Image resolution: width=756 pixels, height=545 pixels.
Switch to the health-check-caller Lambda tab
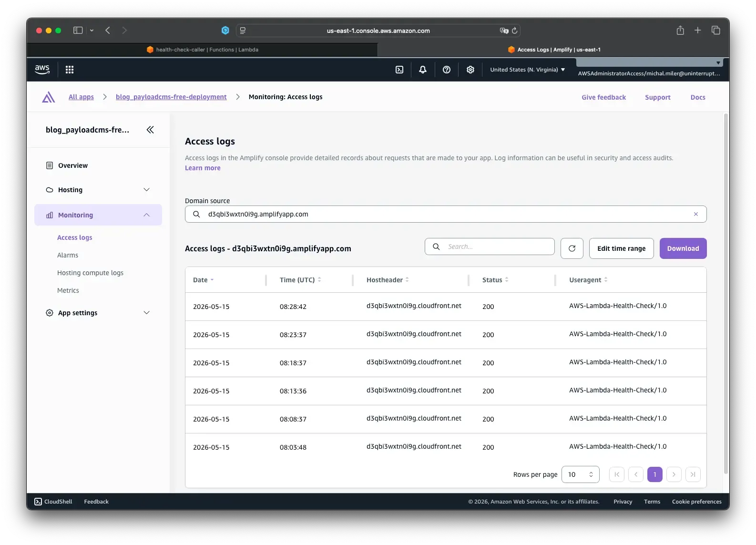pyautogui.click(x=202, y=50)
